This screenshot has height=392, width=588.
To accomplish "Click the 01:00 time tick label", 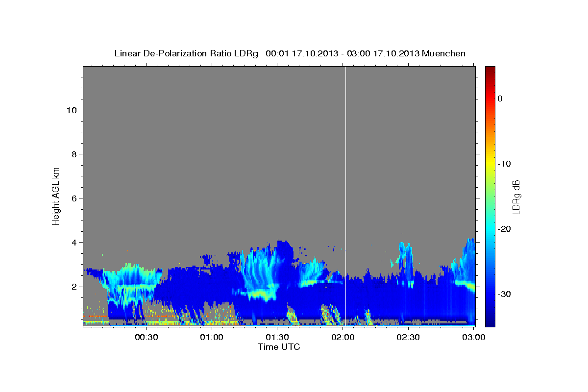I will (x=212, y=338).
